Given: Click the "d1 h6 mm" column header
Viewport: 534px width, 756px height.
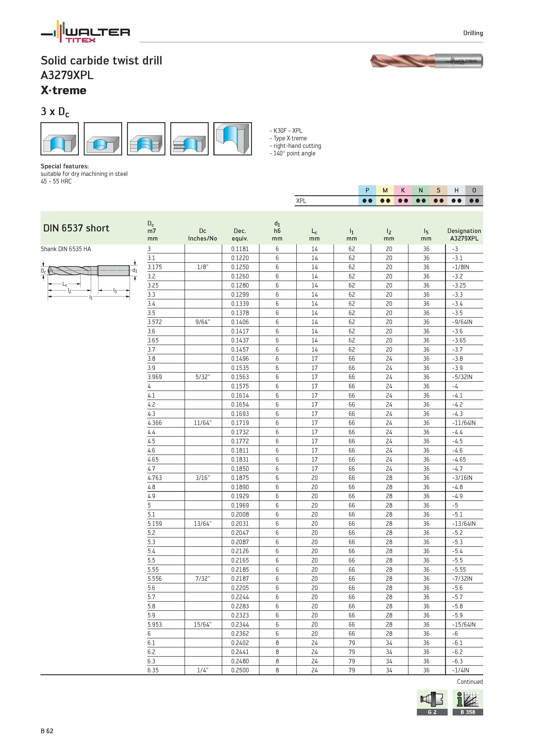Looking at the screenshot, I should [x=277, y=231].
